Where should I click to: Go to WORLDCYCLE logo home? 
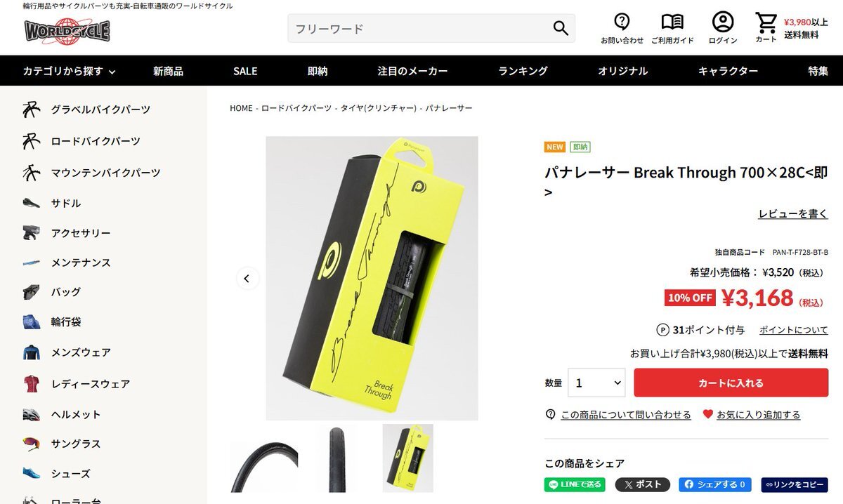pyautogui.click(x=67, y=31)
